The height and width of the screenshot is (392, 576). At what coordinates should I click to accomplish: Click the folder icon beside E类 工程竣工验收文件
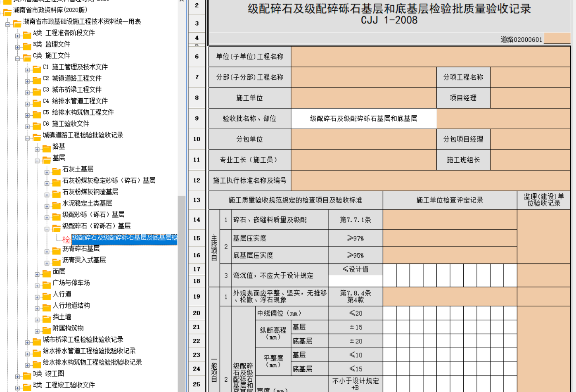[x=27, y=387]
